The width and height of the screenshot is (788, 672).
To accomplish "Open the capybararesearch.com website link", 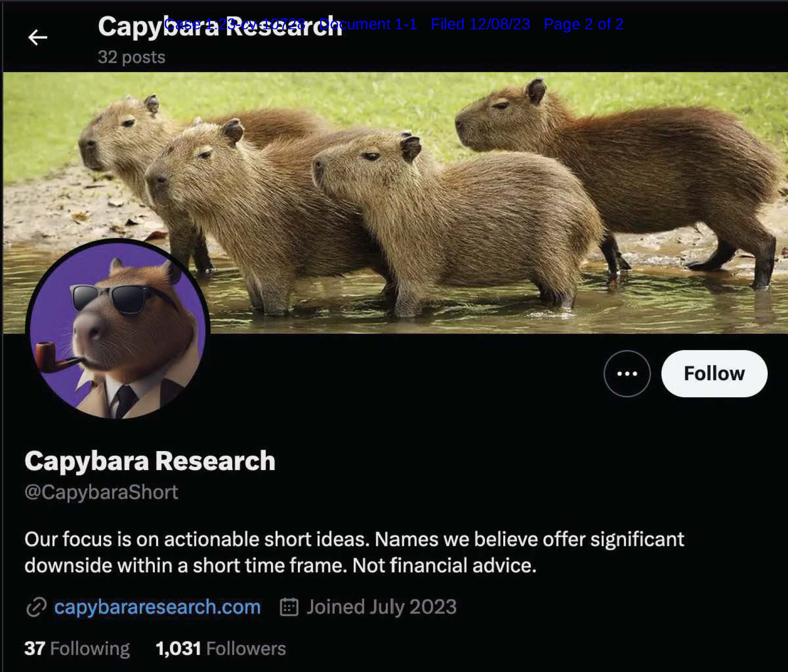I will point(157,607).
